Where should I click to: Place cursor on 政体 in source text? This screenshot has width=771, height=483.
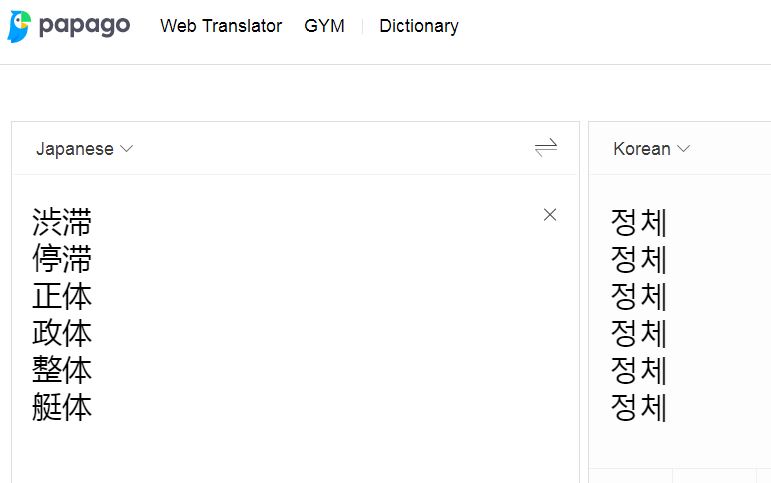tap(62, 333)
